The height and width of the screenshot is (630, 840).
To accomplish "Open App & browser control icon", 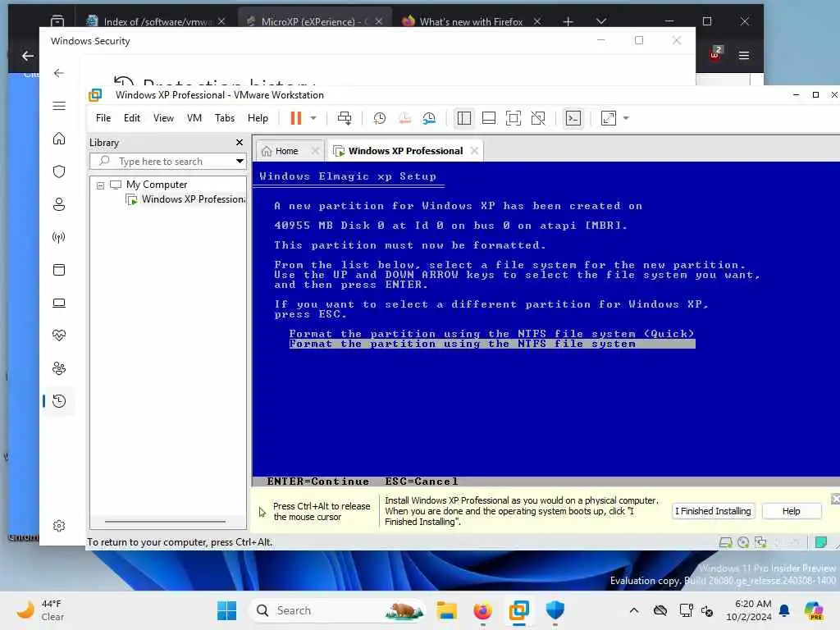I will pyautogui.click(x=59, y=269).
